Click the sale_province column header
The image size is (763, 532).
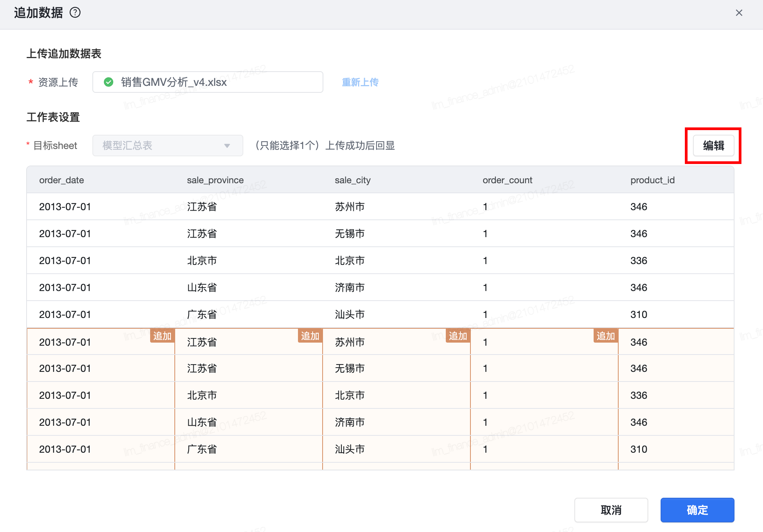click(x=215, y=180)
